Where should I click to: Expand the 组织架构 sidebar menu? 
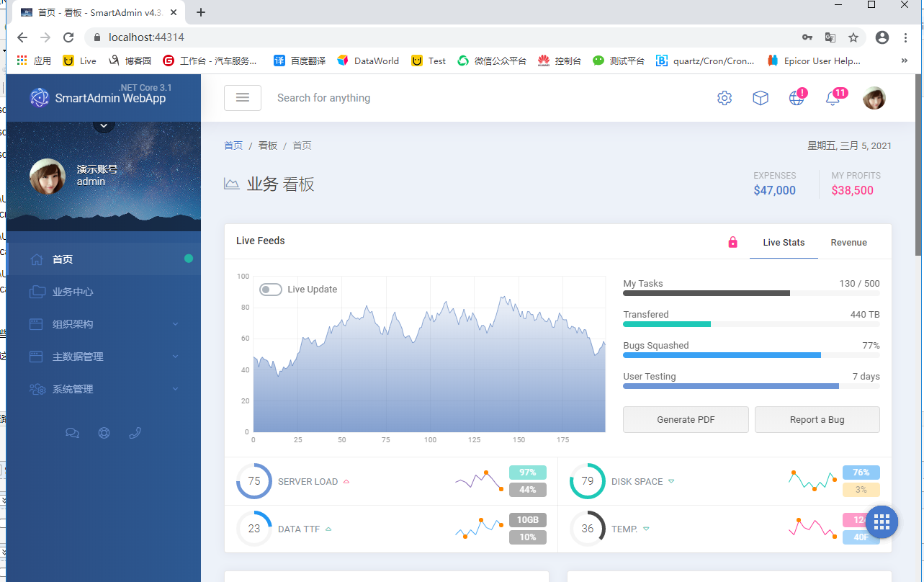tap(104, 324)
